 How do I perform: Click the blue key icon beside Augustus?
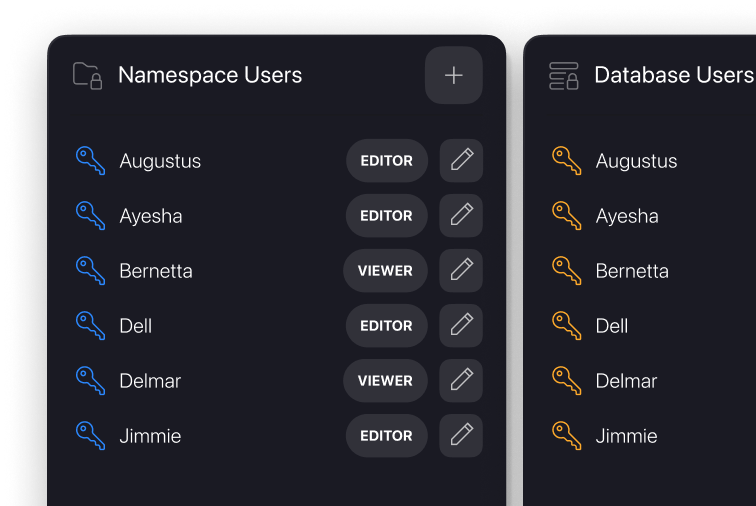tap(90, 160)
